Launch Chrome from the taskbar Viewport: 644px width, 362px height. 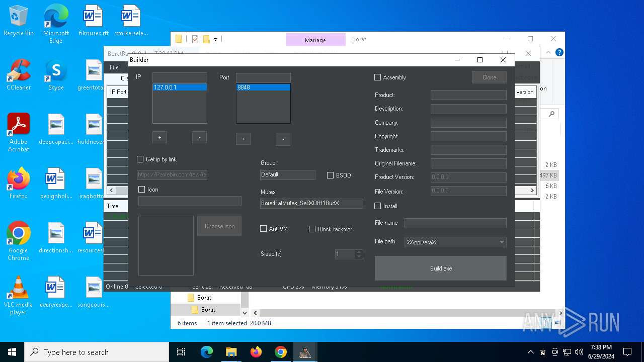point(280,352)
